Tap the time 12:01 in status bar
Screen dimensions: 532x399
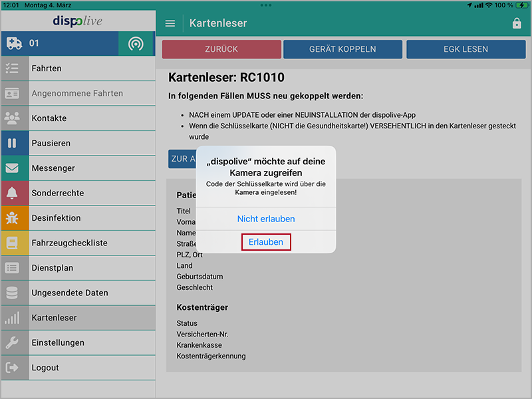pos(11,5)
